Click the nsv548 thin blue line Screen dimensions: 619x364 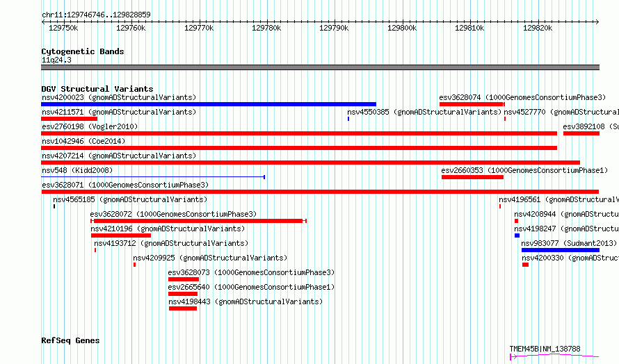(x=153, y=177)
